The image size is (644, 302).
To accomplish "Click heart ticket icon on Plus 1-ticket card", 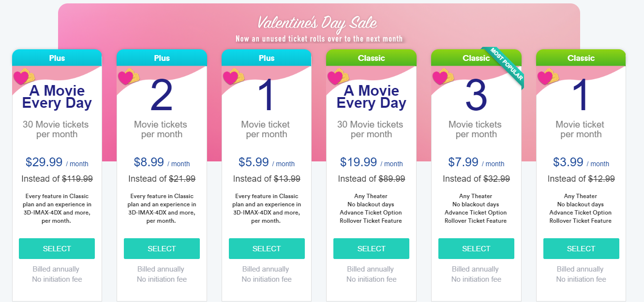I will pos(233,77).
